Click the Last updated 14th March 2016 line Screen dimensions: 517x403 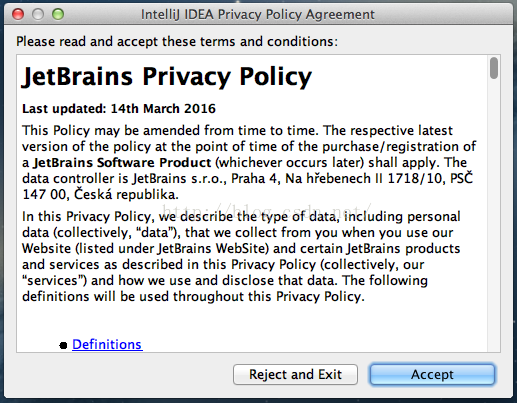click(119, 109)
